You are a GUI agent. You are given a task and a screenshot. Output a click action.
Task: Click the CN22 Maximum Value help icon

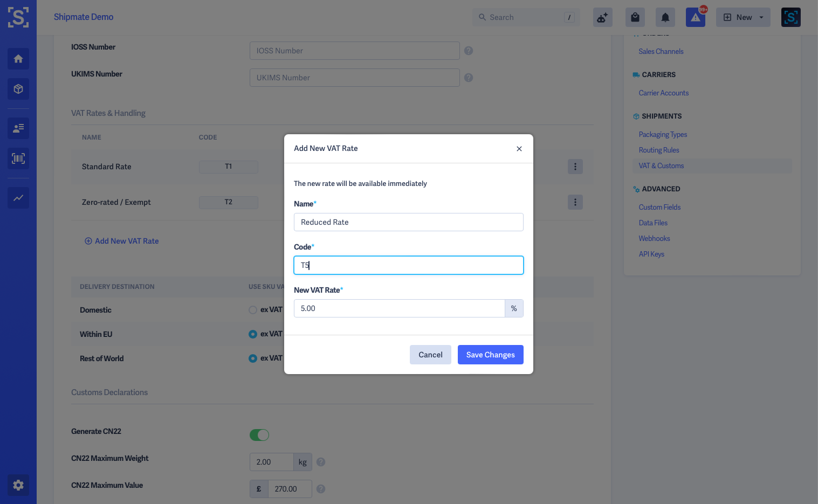321,489
